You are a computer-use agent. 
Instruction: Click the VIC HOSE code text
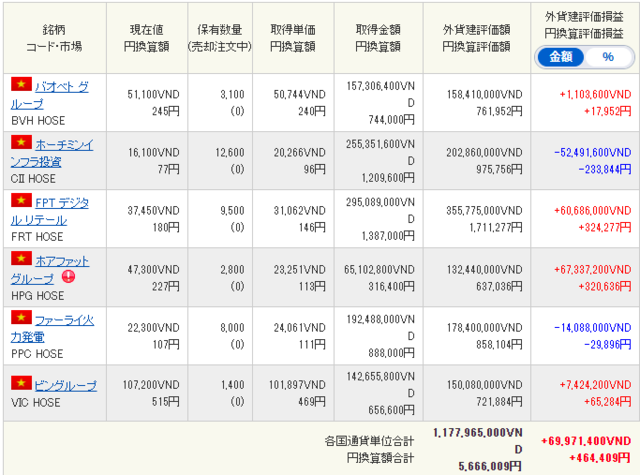click(36, 403)
